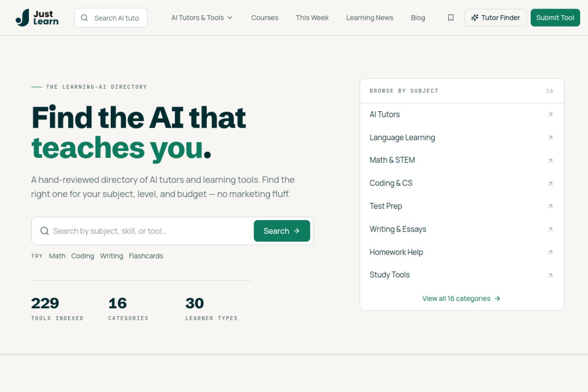Click the Browse by Subject heading
The height and width of the screenshot is (392, 588).
pyautogui.click(x=404, y=91)
